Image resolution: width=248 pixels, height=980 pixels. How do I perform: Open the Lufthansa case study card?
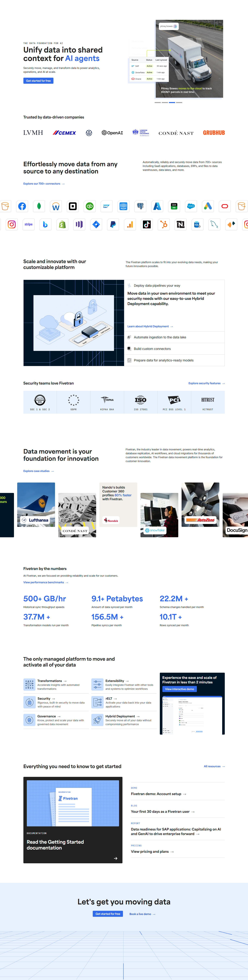[36, 505]
